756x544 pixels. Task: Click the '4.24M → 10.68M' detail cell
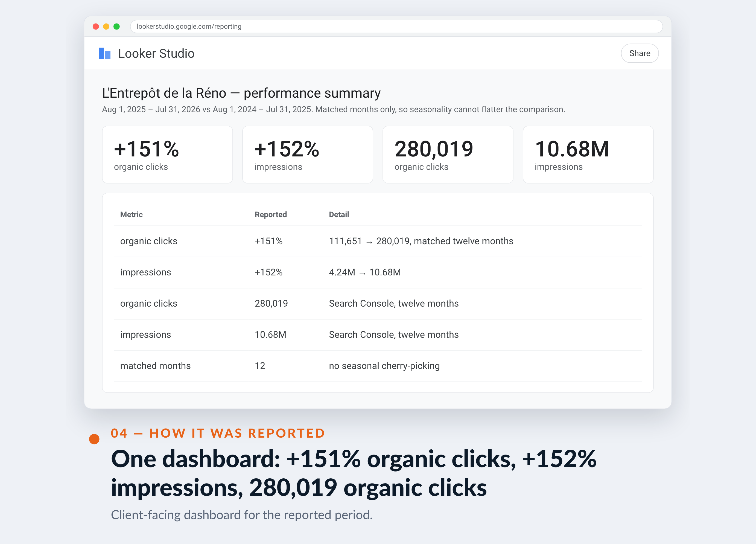click(365, 272)
